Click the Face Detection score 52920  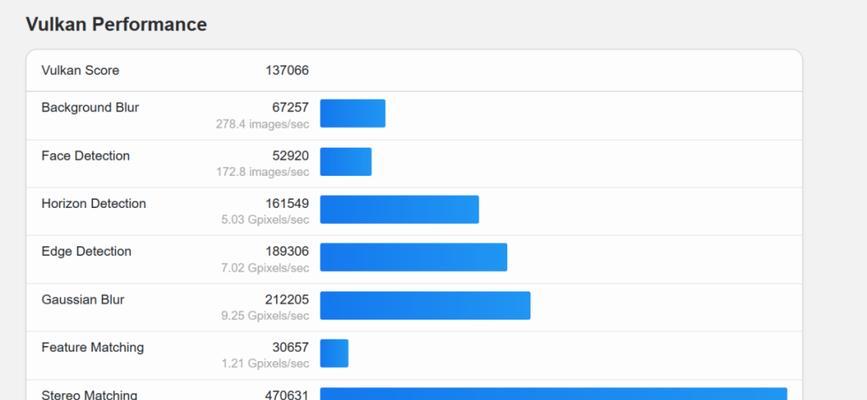(290, 156)
